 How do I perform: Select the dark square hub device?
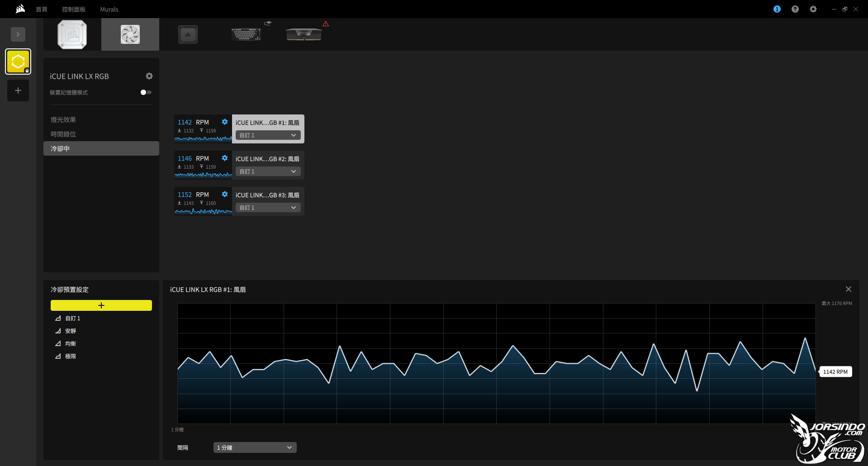[x=188, y=34]
